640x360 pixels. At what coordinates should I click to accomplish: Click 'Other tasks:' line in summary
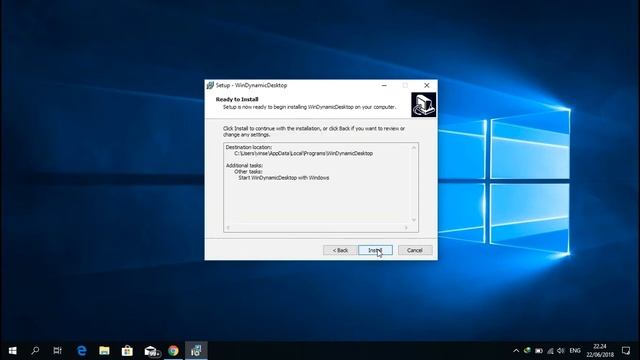pos(248,172)
